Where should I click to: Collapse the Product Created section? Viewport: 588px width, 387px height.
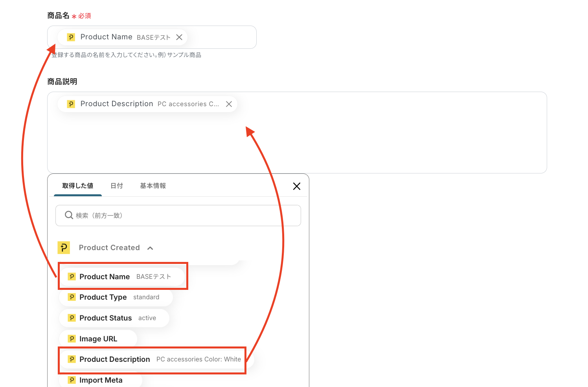[x=150, y=248]
